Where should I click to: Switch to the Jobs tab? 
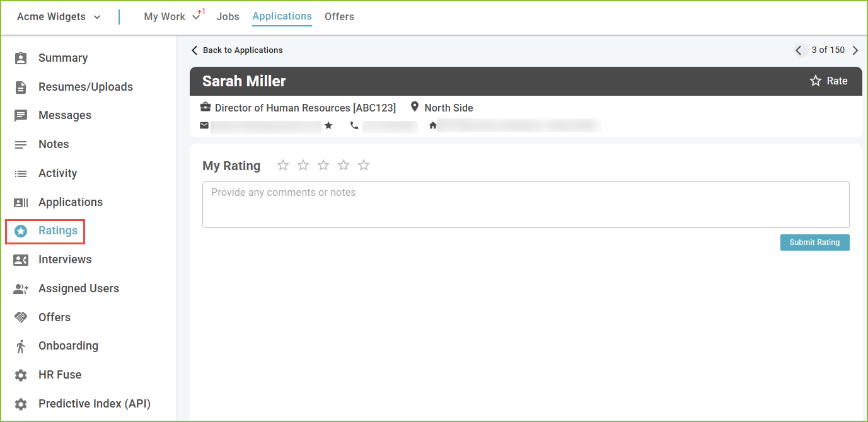coord(228,17)
